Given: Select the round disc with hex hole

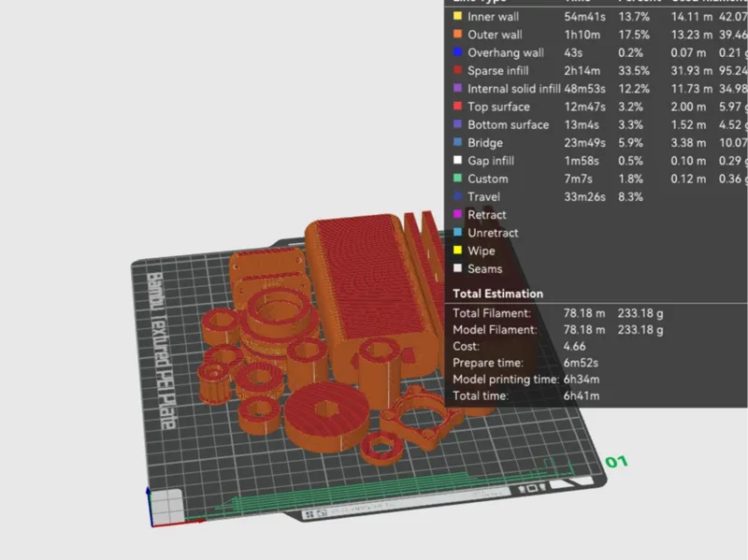Looking at the screenshot, I should pos(327,416).
